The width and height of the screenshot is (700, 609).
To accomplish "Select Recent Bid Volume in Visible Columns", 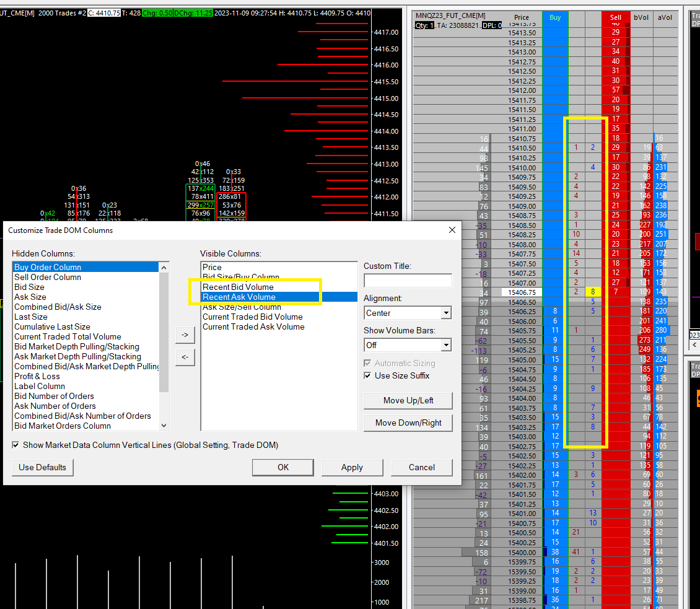I will 238,287.
